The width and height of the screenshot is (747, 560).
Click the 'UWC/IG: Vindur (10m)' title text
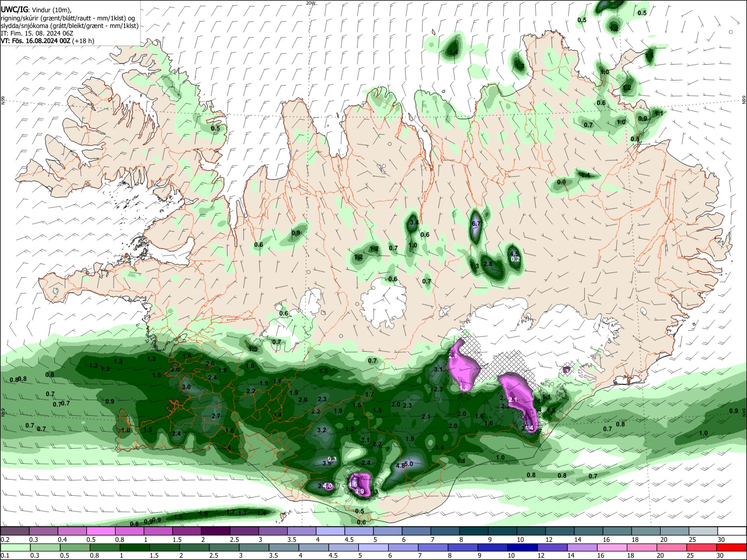[36, 10]
